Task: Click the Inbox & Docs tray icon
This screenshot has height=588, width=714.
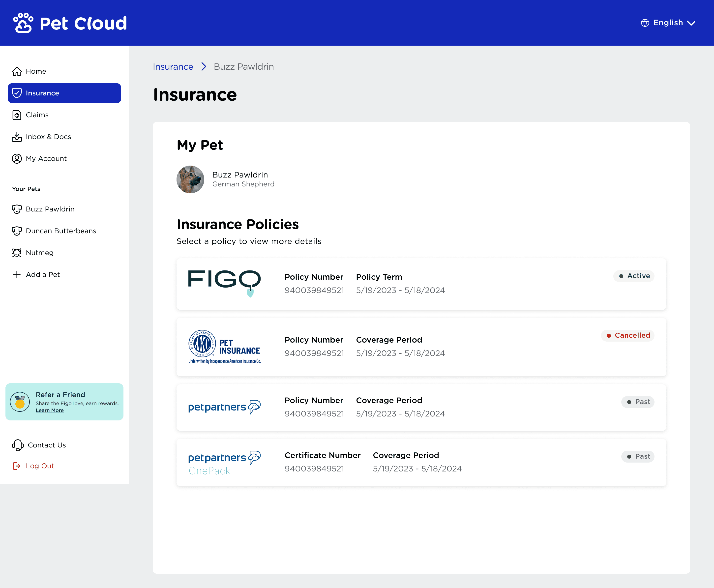Action: pyautogui.click(x=17, y=137)
